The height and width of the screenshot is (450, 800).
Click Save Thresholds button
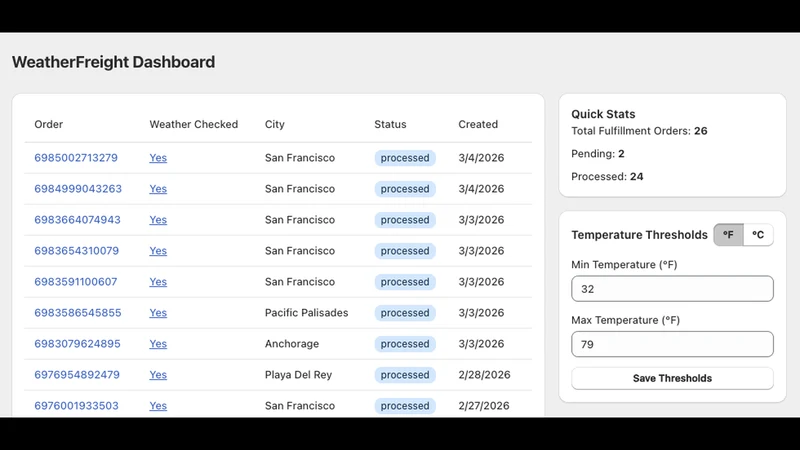click(672, 379)
